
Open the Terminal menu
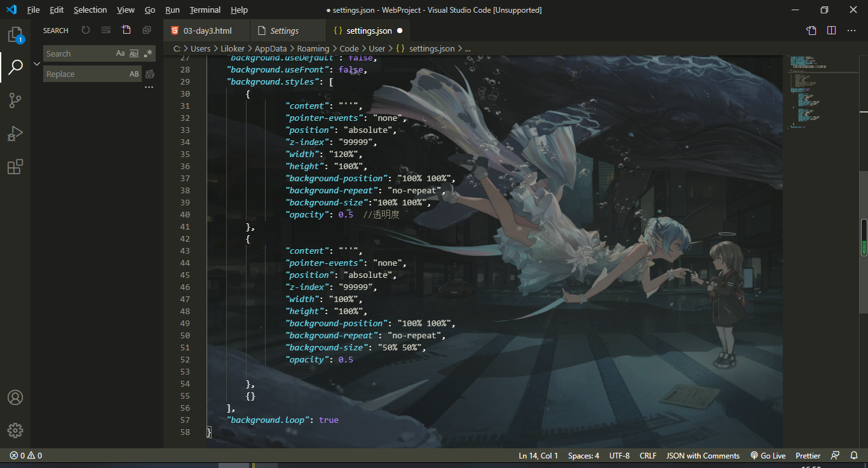pos(205,10)
